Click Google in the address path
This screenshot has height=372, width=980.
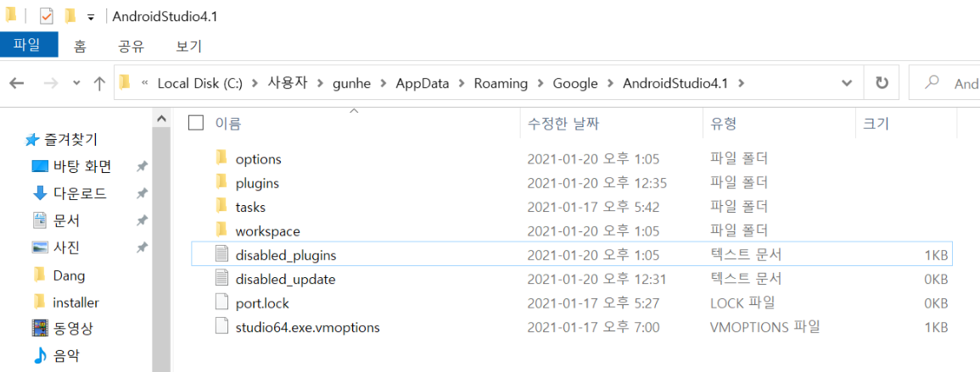575,83
